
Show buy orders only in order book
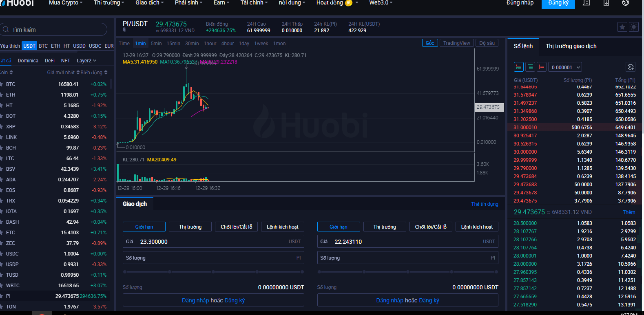530,67
